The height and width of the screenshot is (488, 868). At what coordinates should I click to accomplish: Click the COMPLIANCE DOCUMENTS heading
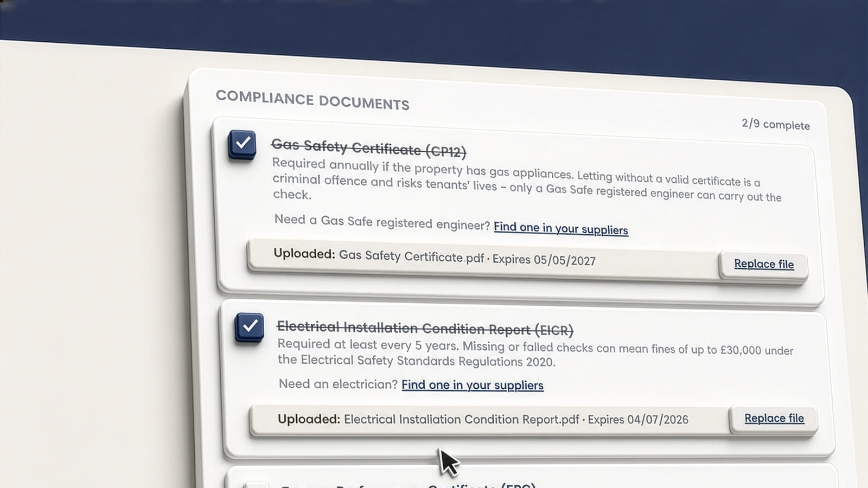pos(312,100)
